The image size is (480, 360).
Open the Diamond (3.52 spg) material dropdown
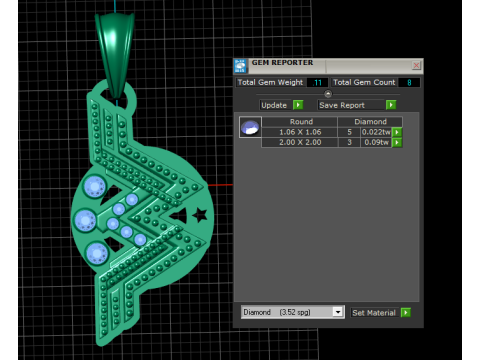point(338,312)
